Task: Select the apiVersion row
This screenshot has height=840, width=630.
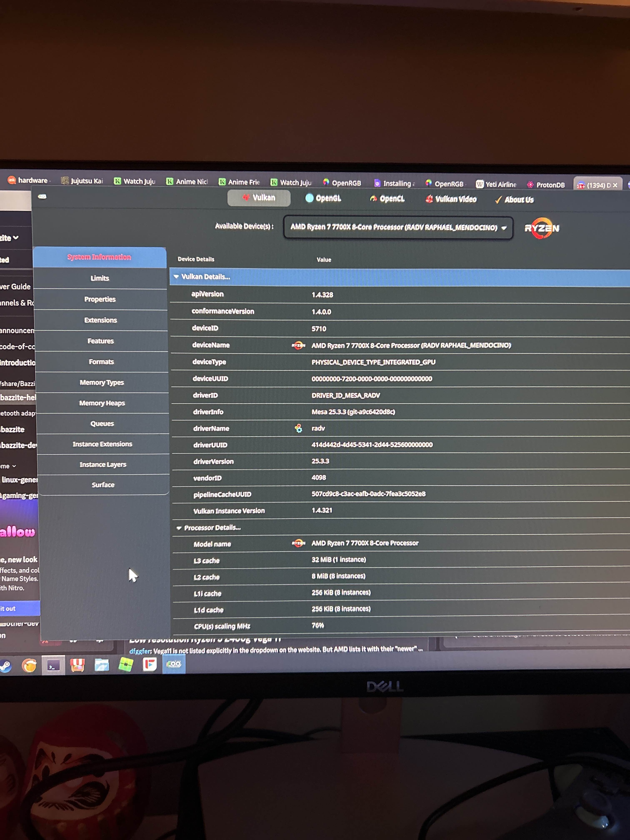Action: click(x=207, y=294)
